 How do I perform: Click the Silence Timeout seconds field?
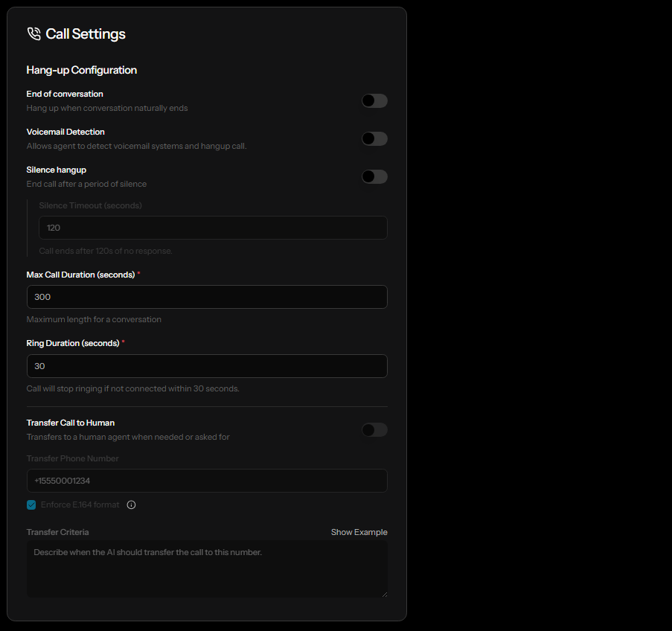213,228
